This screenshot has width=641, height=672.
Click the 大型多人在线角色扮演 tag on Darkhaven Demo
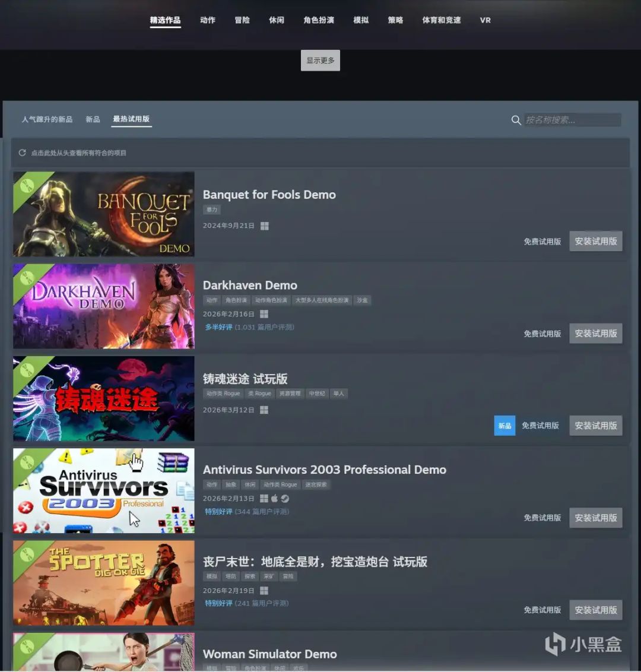[322, 300]
